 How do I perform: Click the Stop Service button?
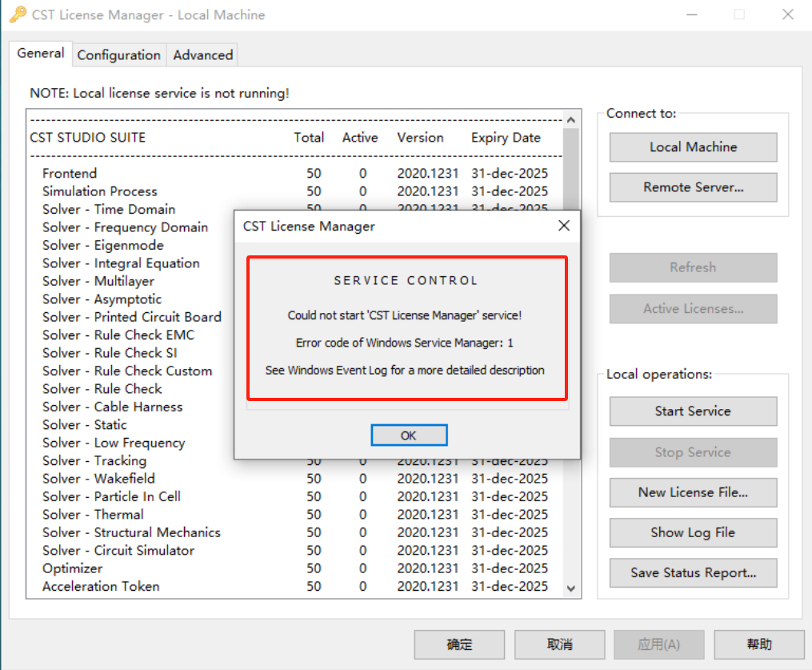[x=693, y=452]
